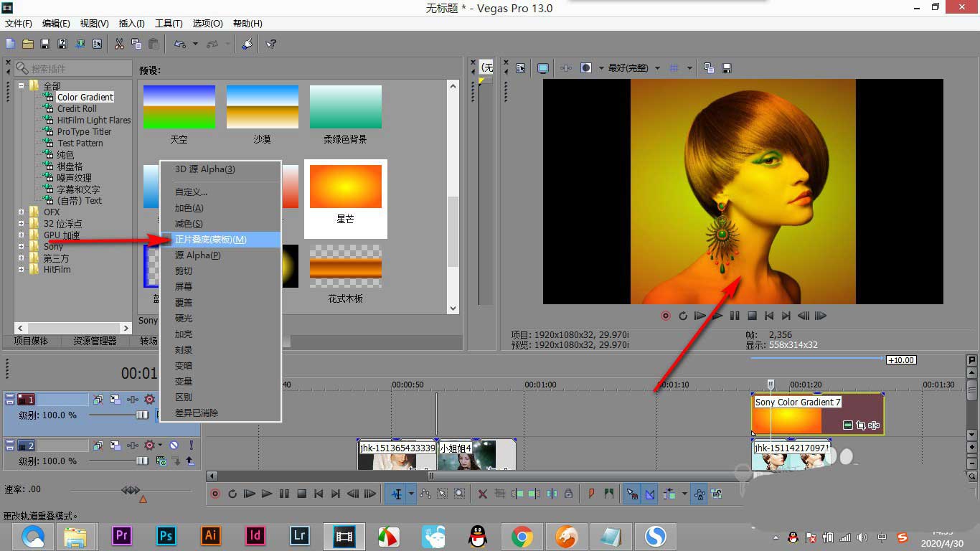Switch to the 资源管理器 tab
Screen dimensions: 980x551
[x=95, y=342]
